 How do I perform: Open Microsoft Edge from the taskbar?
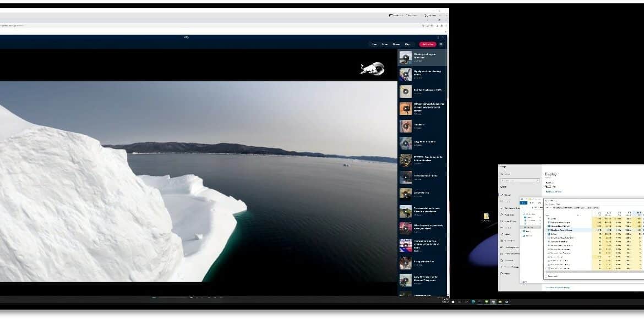[x=473, y=302]
